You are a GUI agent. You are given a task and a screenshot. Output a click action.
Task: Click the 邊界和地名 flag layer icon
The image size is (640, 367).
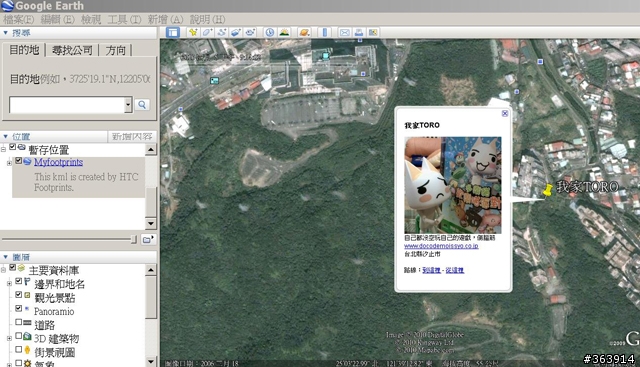(x=27, y=282)
